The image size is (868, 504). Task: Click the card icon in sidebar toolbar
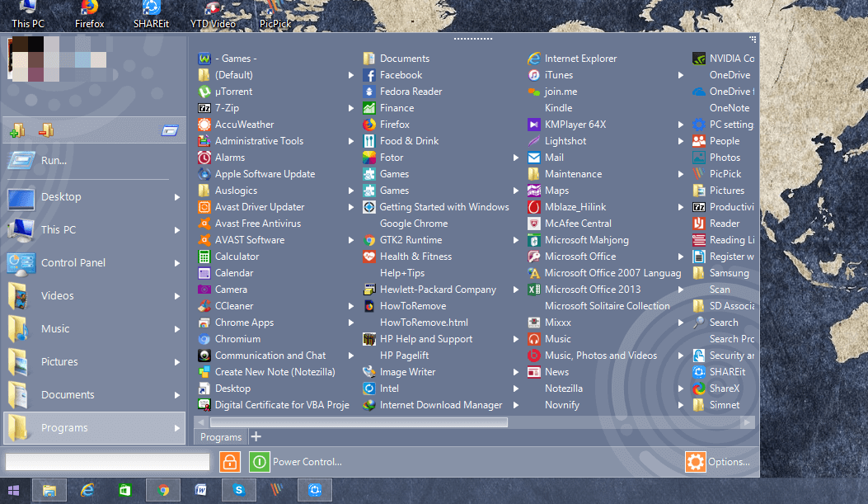click(170, 130)
